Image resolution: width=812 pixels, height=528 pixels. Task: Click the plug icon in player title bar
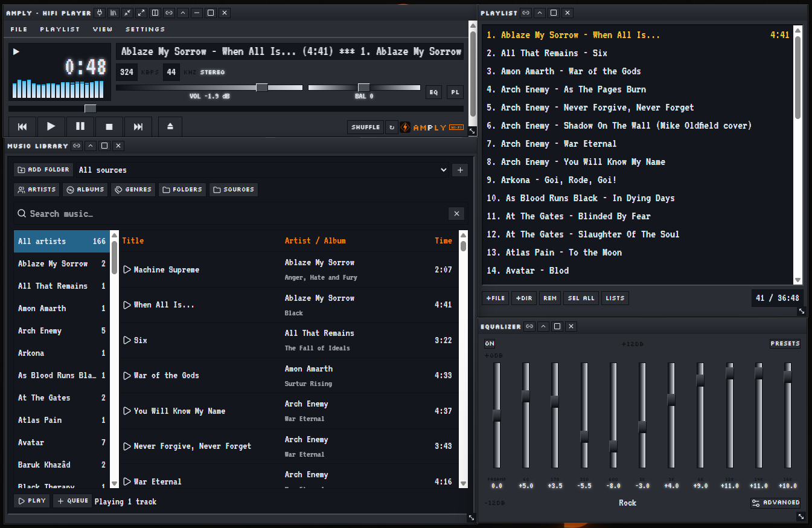point(100,13)
